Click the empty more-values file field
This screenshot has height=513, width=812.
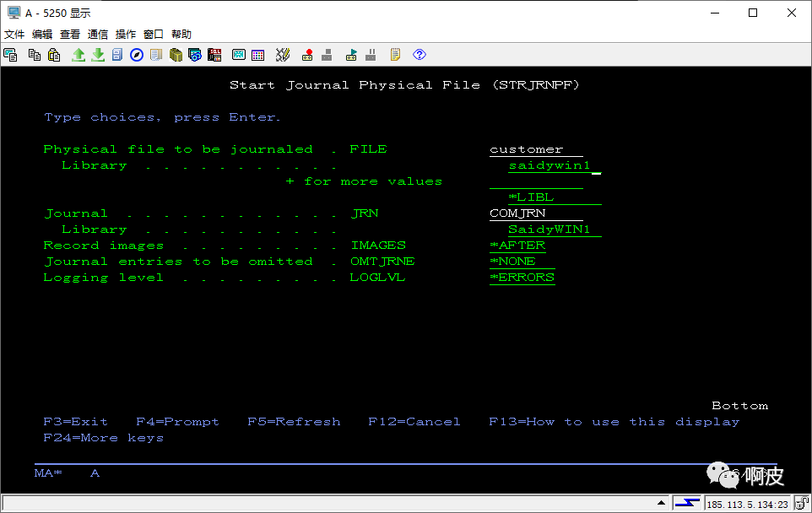(x=536, y=181)
